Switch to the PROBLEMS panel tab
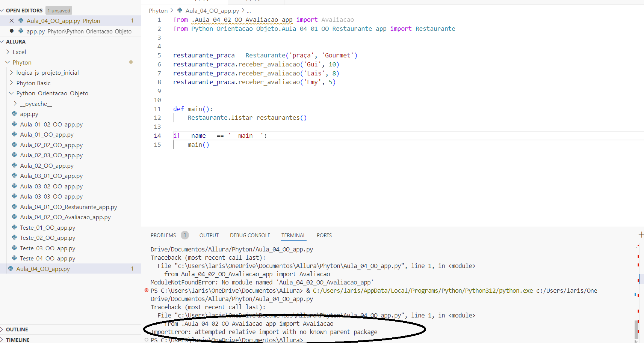The height and width of the screenshot is (343, 644). [163, 235]
